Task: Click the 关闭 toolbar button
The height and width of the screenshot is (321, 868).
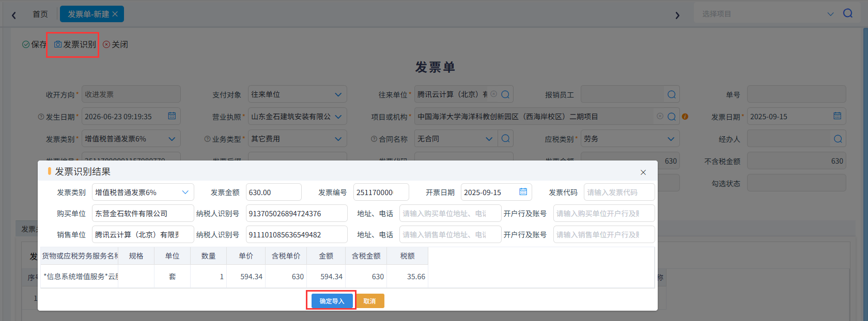Action: point(116,44)
